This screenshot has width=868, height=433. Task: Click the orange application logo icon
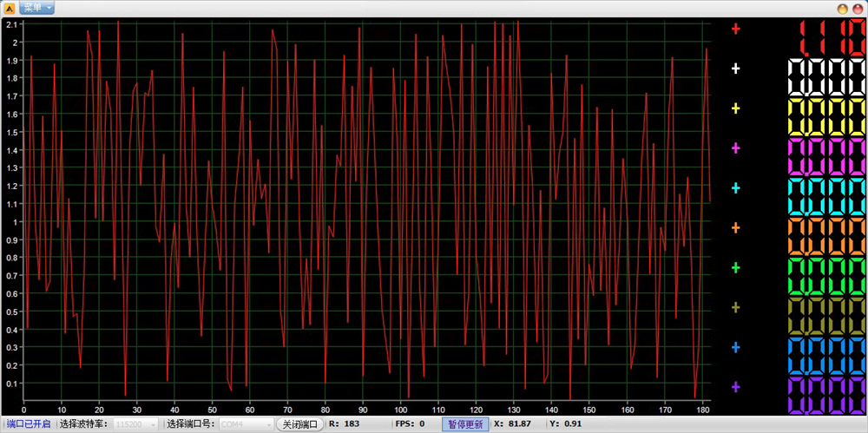click(10, 8)
